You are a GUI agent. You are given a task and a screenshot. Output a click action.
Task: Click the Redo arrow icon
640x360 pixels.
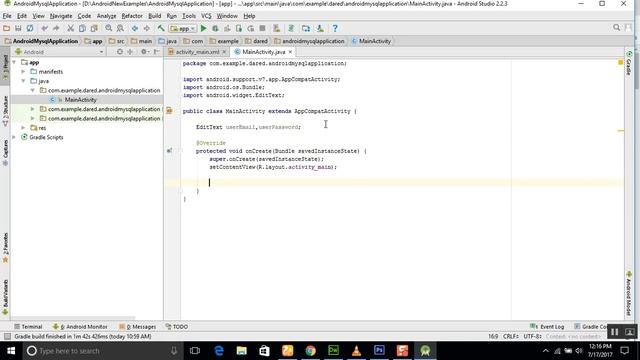pyautogui.click(x=56, y=29)
